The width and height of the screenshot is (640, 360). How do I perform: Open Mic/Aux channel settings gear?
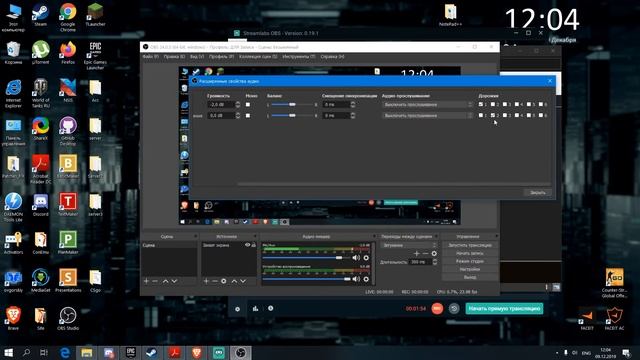pyautogui.click(x=366, y=258)
